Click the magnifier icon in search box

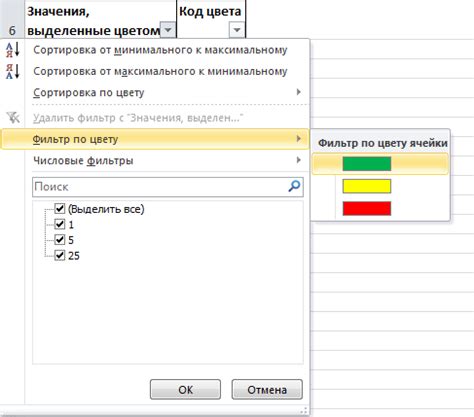coord(294,186)
